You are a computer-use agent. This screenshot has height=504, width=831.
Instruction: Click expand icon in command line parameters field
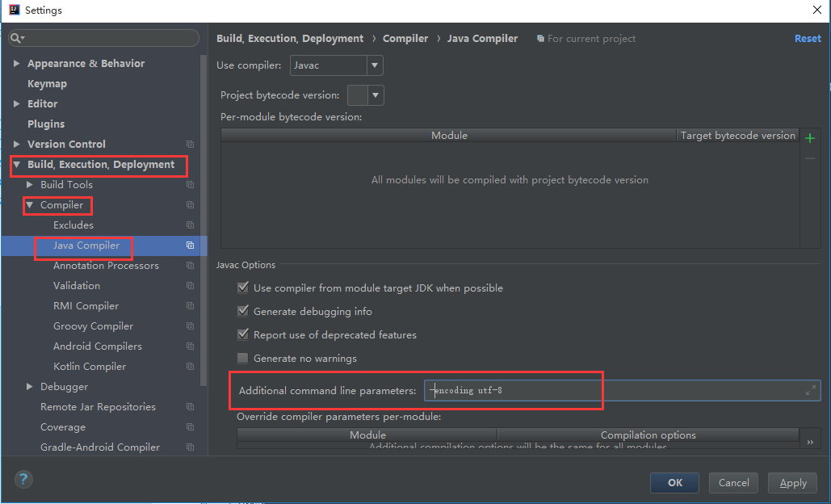[x=810, y=391]
